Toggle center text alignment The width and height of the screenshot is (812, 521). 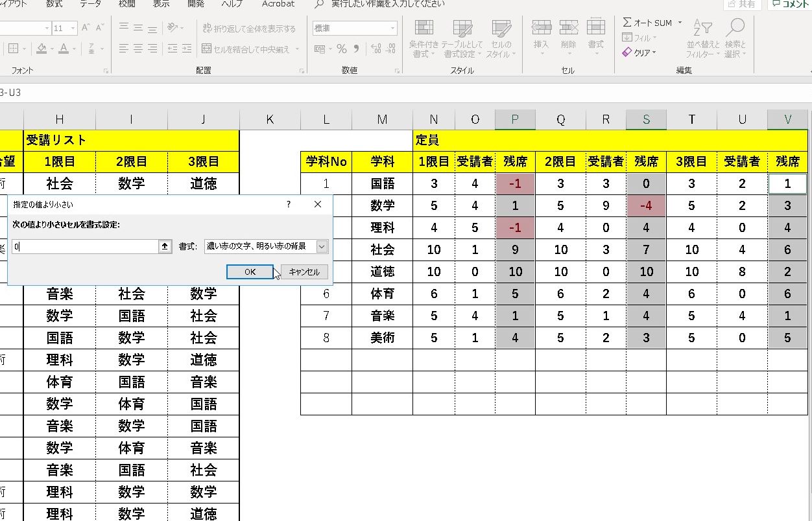[136, 47]
